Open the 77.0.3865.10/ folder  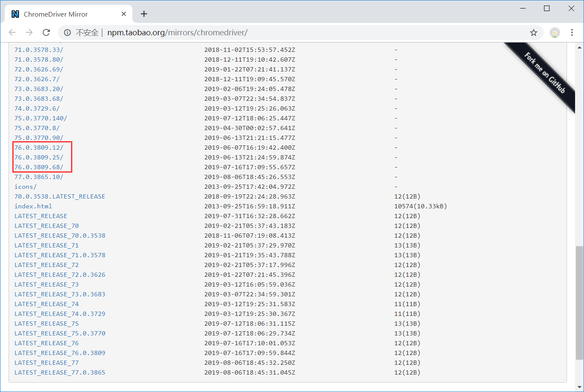pos(39,177)
